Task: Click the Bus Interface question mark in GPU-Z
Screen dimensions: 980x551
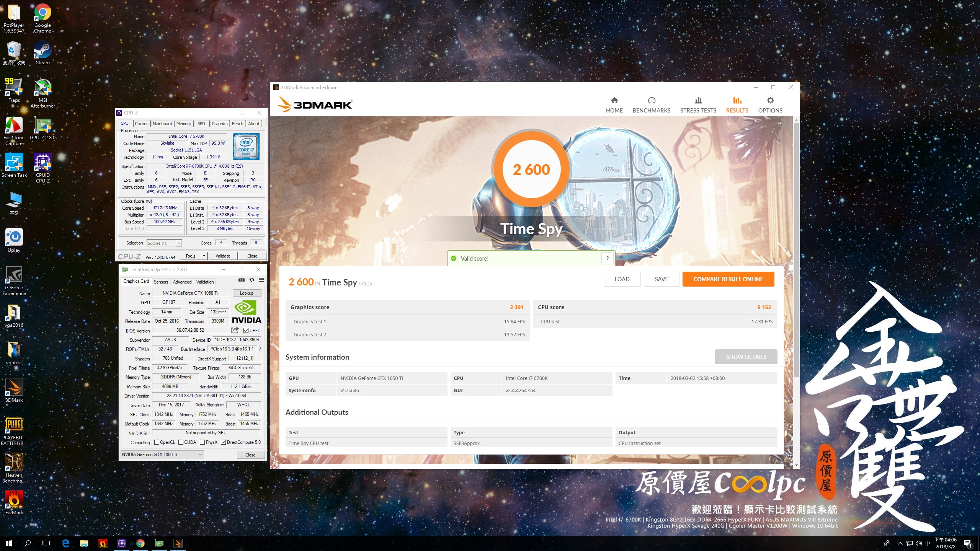Action: click(260, 349)
